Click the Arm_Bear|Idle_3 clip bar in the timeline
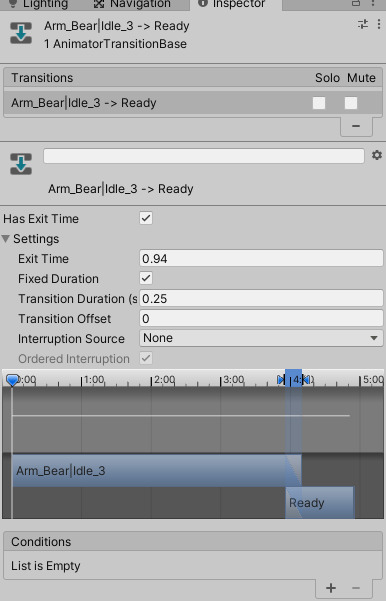Viewport: 386px width, 601px height. [x=157, y=471]
